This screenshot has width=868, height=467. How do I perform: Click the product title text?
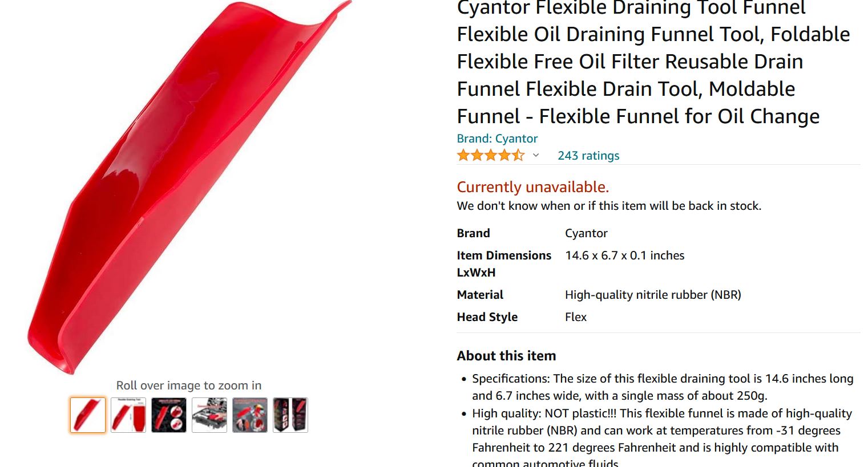click(653, 62)
